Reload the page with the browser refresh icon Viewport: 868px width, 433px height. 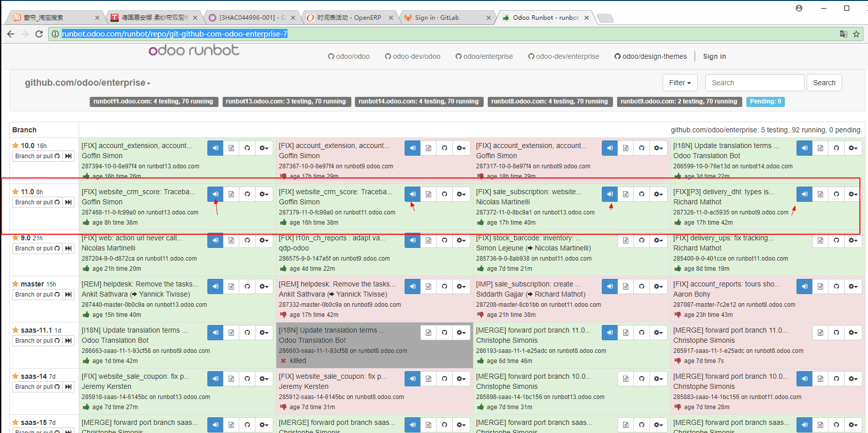tap(39, 34)
